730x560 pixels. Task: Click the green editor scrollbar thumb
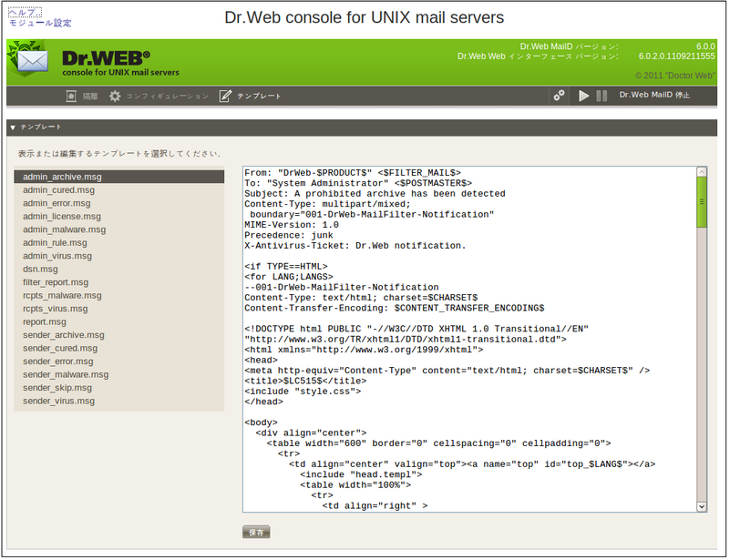click(702, 202)
